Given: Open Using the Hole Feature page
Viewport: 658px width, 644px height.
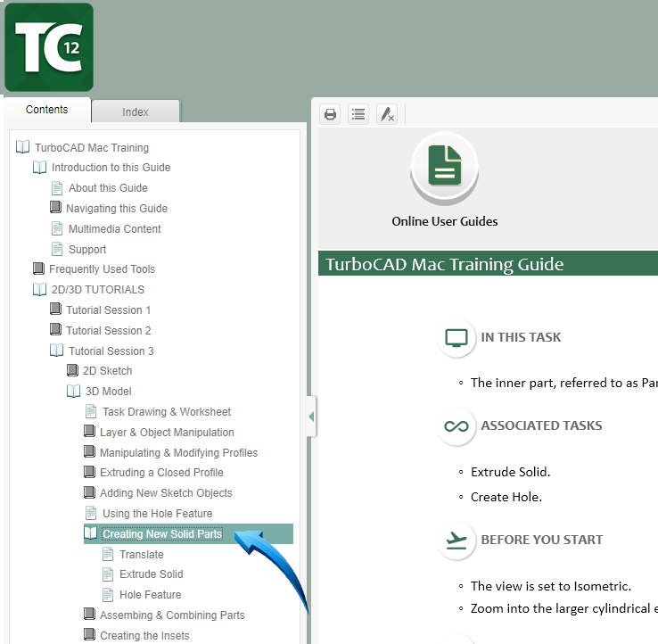Looking at the screenshot, I should point(157,514).
